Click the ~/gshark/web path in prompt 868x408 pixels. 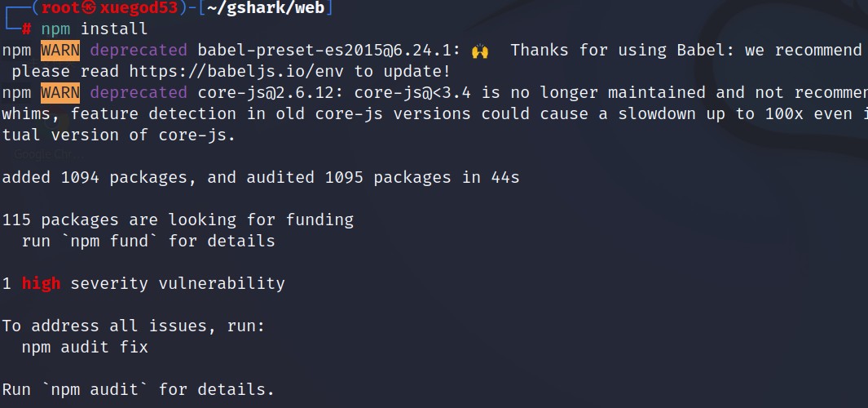tap(262, 9)
